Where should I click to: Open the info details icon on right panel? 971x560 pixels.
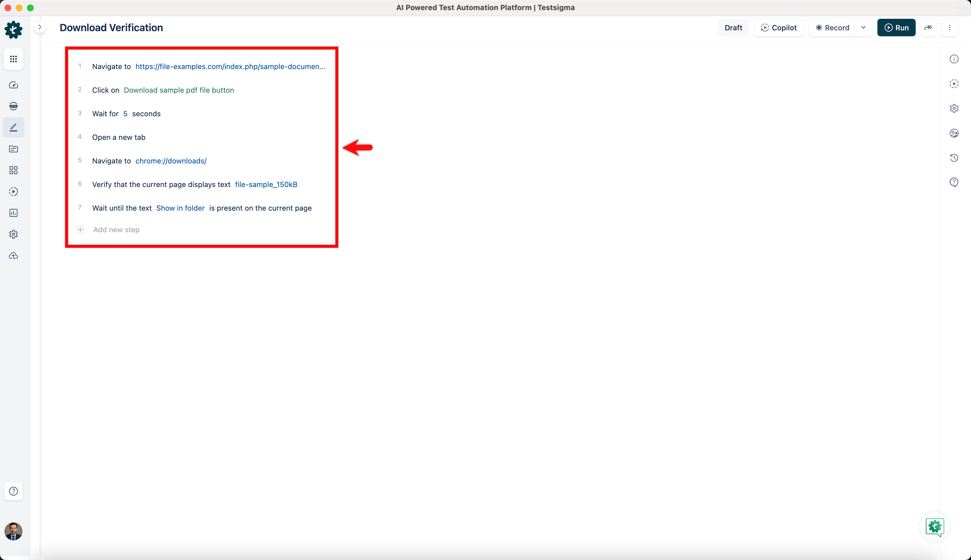(954, 59)
